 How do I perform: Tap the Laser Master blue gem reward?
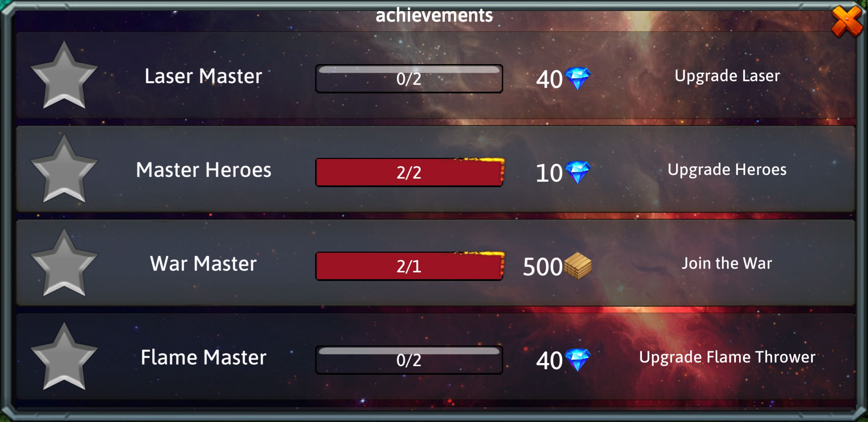pos(577,79)
